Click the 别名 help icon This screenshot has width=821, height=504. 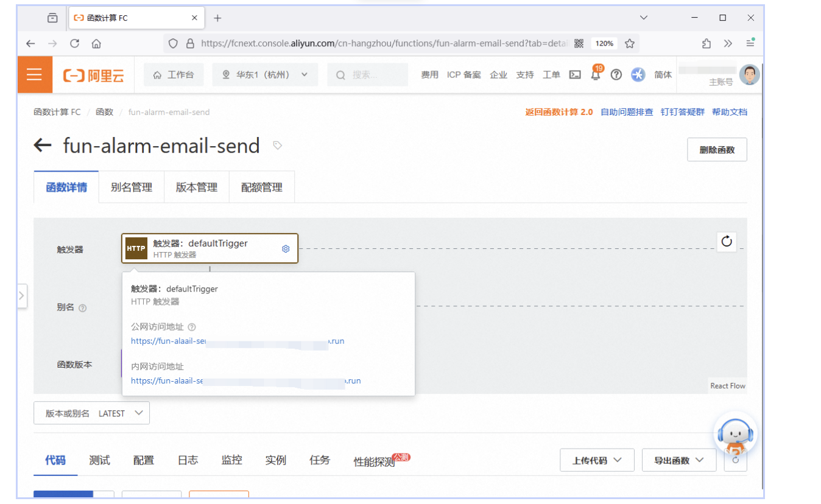(83, 308)
